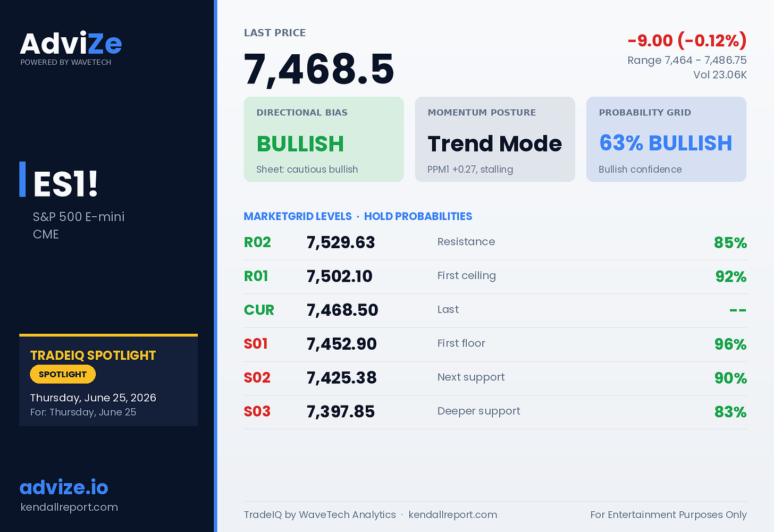Click the S&P 500 E-mini label
774x532 pixels.
tap(79, 217)
